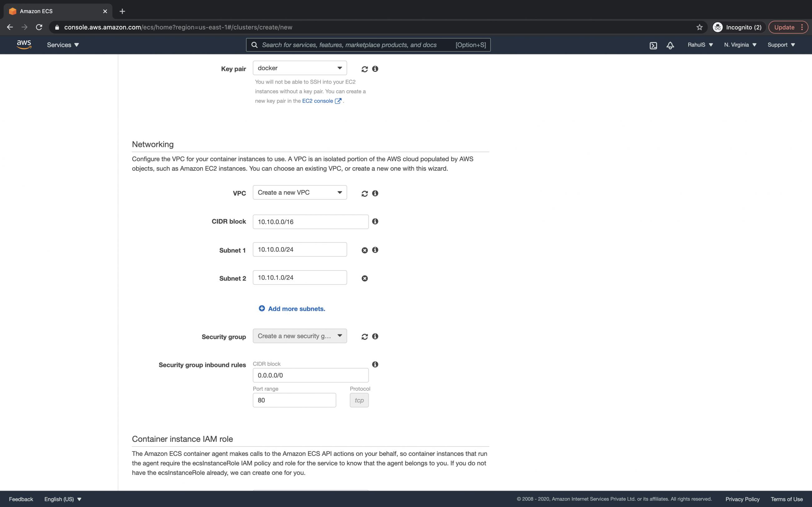Refresh the Key pair list
This screenshot has height=507, width=812.
365,69
